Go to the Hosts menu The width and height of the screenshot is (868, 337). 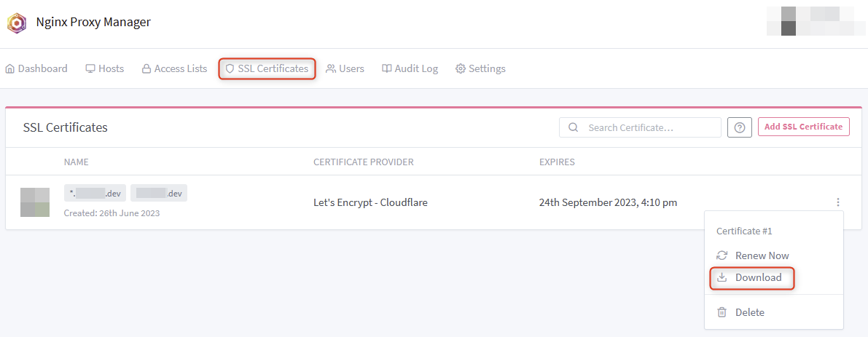(x=105, y=68)
